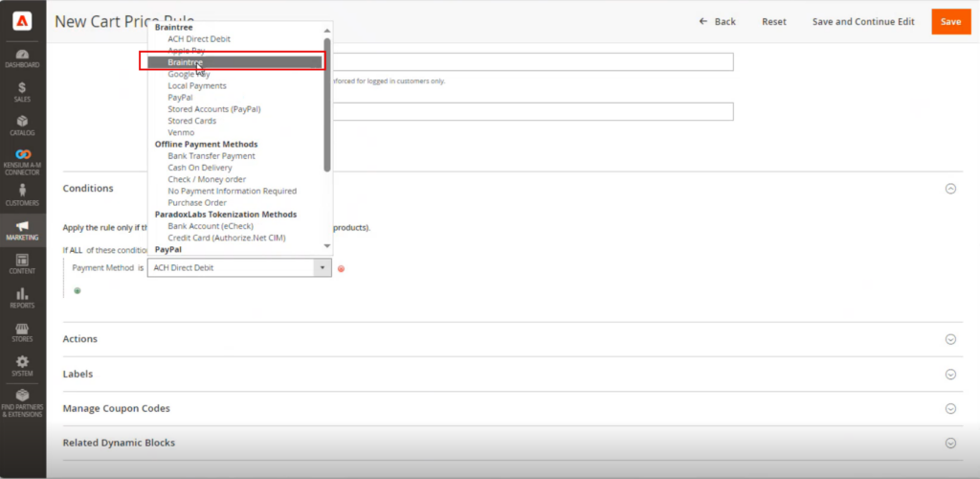Click the upper text input field

(532, 62)
